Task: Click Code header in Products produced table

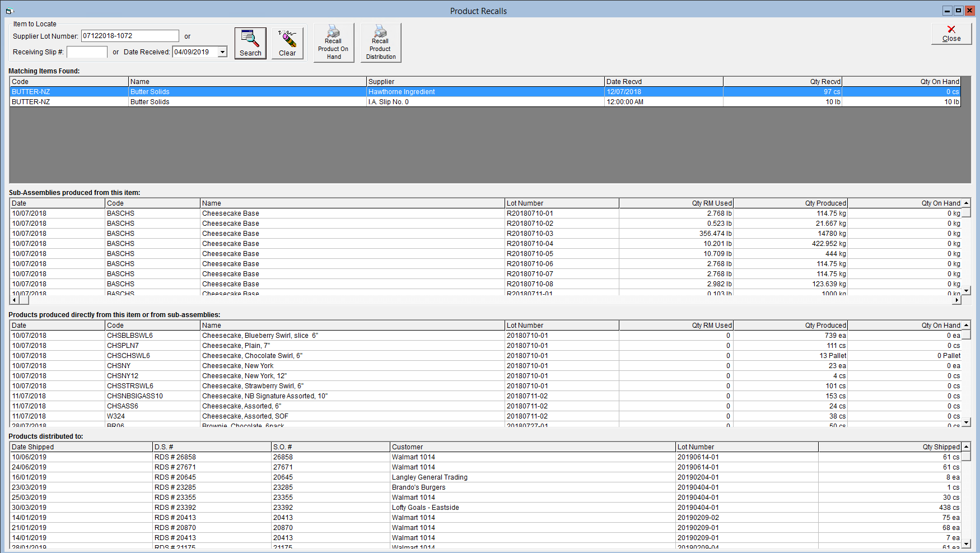Action: (152, 326)
